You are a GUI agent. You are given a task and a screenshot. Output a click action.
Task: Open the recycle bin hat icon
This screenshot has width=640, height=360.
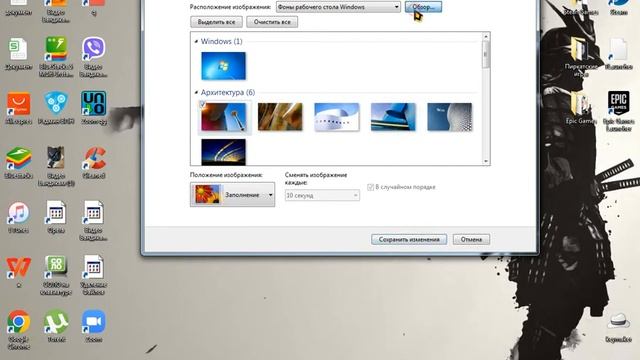(618, 322)
